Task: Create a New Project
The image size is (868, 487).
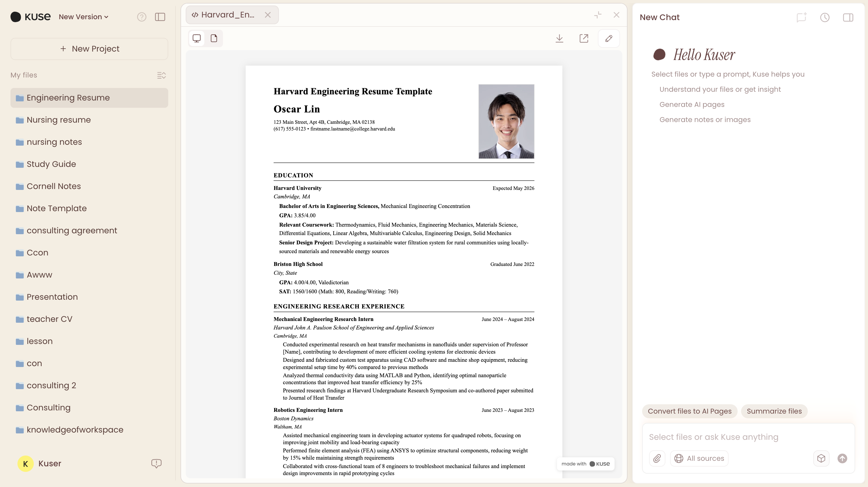Action: point(89,49)
